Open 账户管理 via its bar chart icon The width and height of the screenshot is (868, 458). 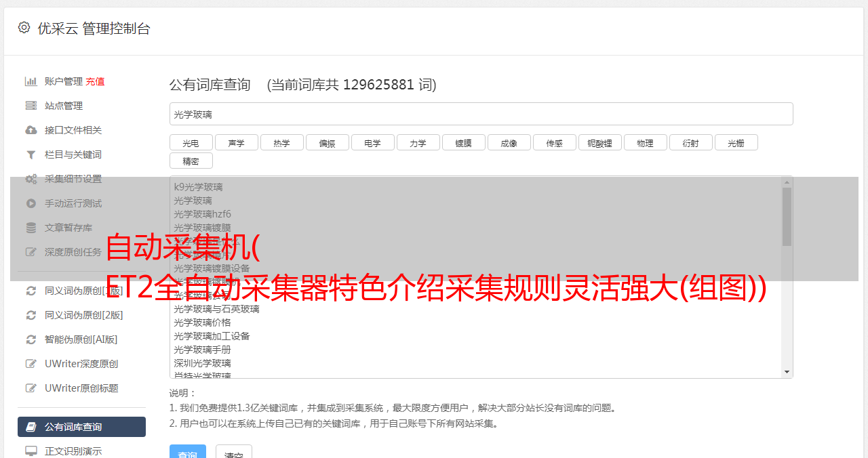coord(31,81)
